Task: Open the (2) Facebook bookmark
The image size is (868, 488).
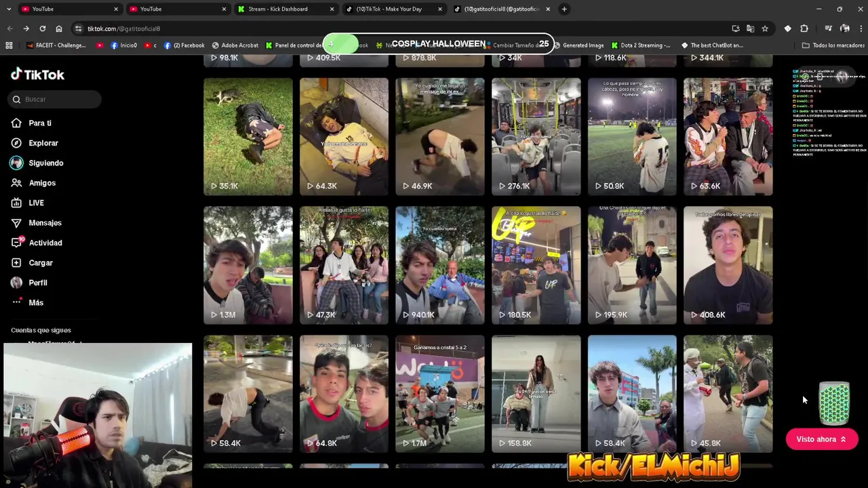Action: point(184,45)
